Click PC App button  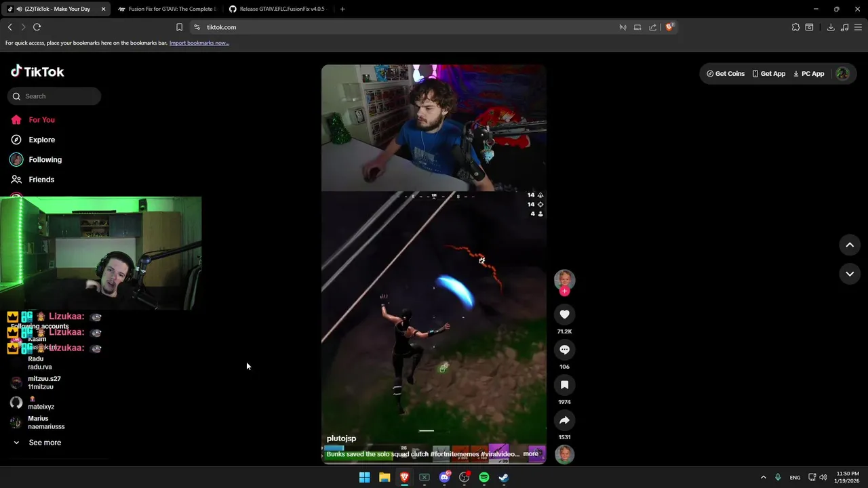click(809, 74)
